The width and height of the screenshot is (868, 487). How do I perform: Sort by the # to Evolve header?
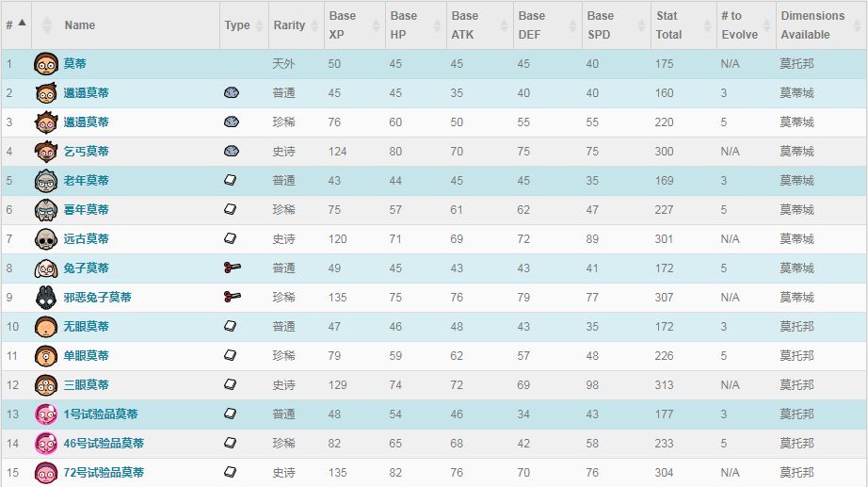coord(747,24)
